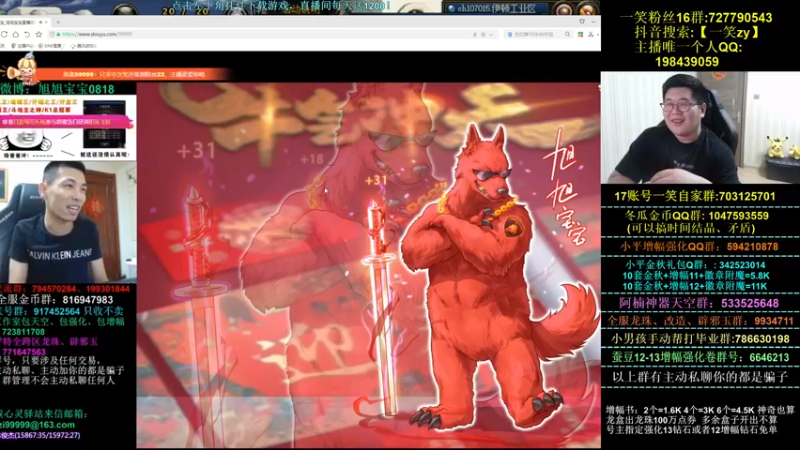Open a new tab with plus button
This screenshot has height=450, width=800.
click(58, 22)
